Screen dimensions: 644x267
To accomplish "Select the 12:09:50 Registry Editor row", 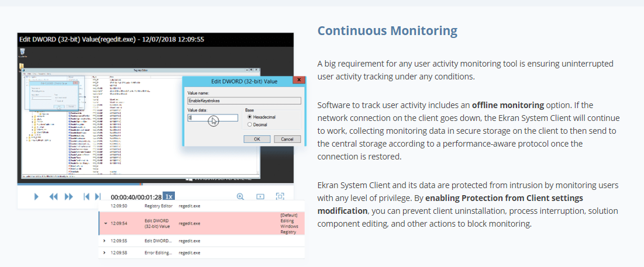I will pyautogui.click(x=201, y=206).
